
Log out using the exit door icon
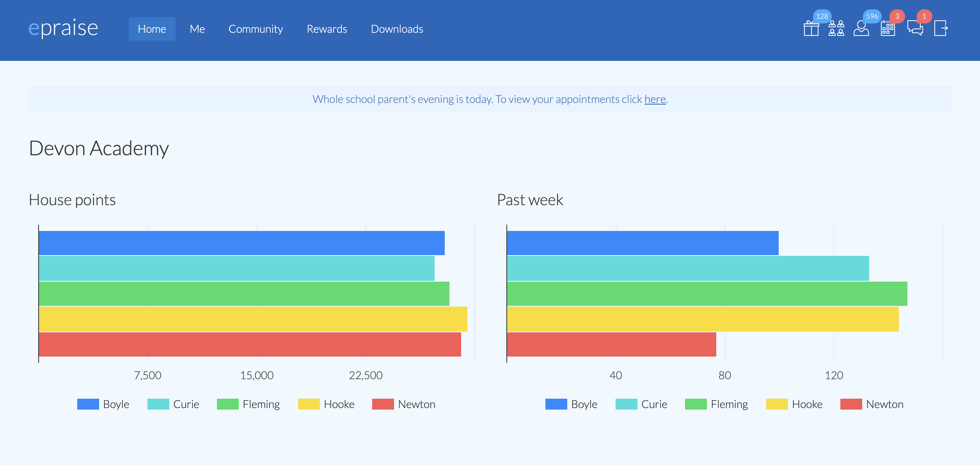(x=941, y=28)
